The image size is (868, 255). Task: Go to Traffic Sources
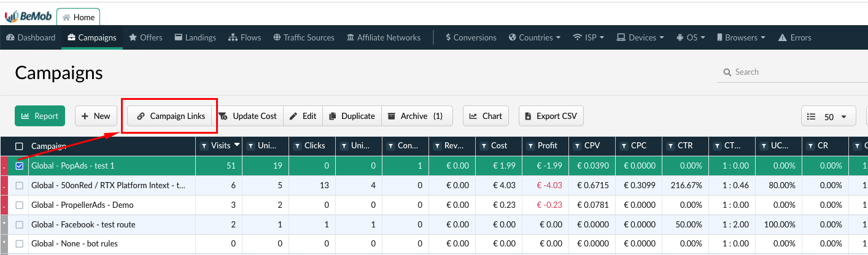[304, 37]
